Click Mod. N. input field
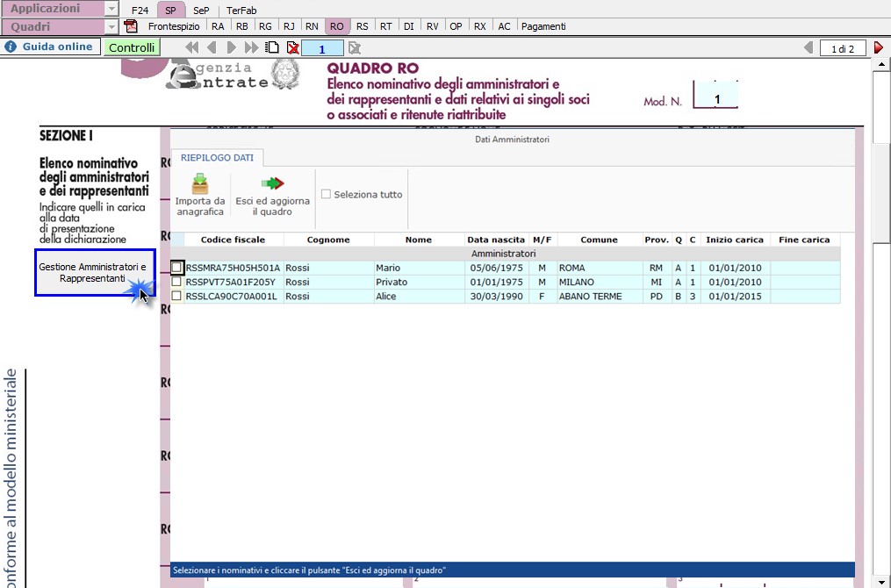The height and width of the screenshot is (588, 891). coord(716,95)
